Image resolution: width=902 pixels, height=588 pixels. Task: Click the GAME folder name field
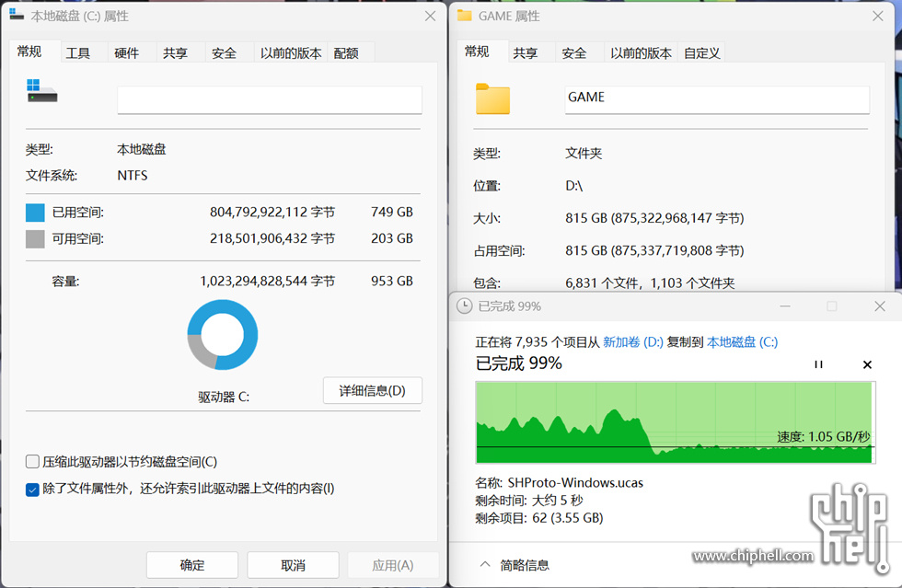[x=717, y=99]
